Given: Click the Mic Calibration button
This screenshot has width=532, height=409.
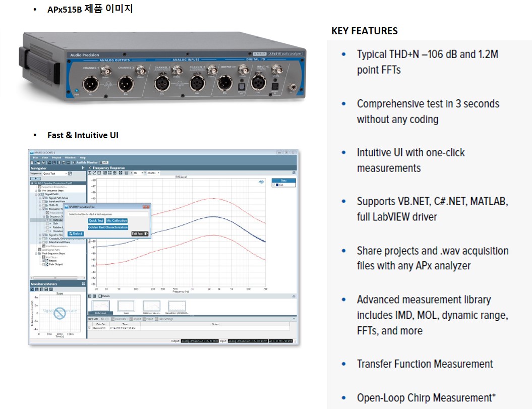Looking at the screenshot, I should point(116,220).
